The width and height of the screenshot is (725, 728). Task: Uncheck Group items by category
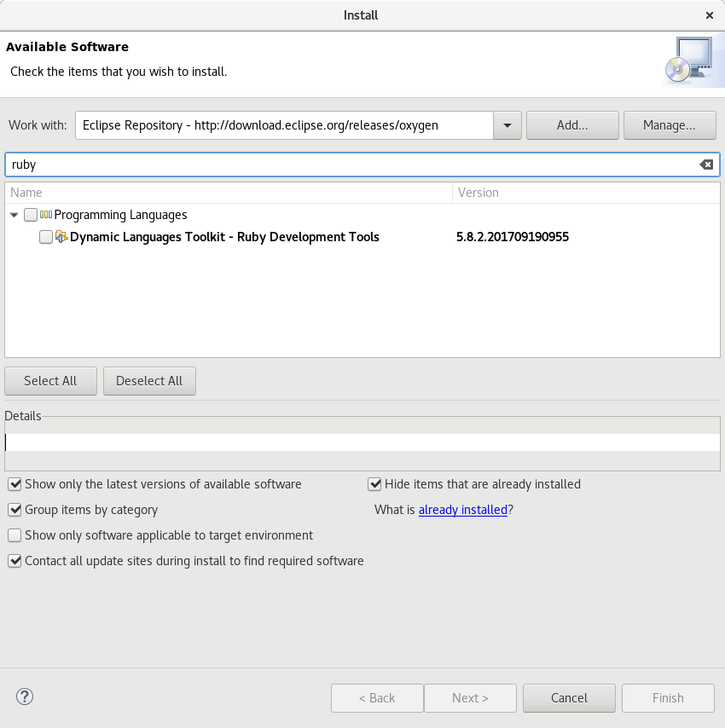point(14,510)
